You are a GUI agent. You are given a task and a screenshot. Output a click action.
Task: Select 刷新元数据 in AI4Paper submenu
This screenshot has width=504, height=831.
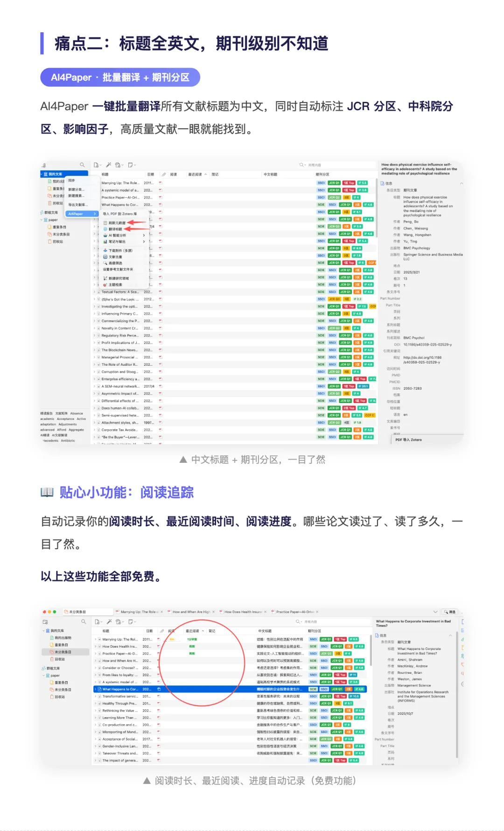[x=117, y=223]
